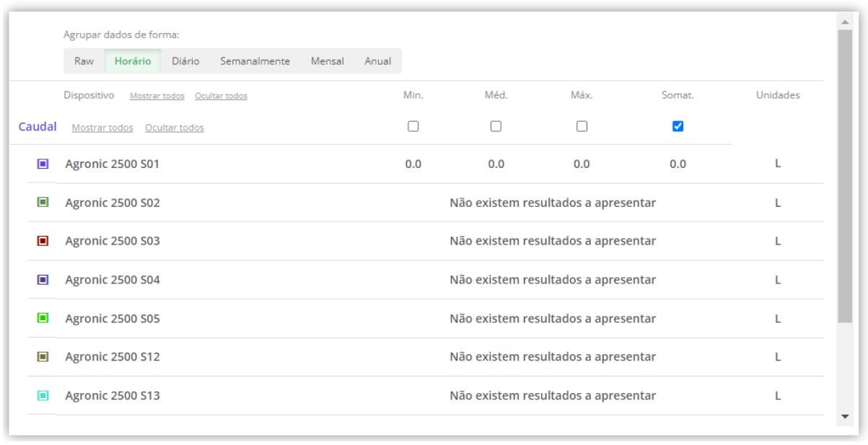The width and height of the screenshot is (868, 445).
Task: Click the Somat. value 0.0 for S01
Action: pyautogui.click(x=678, y=164)
